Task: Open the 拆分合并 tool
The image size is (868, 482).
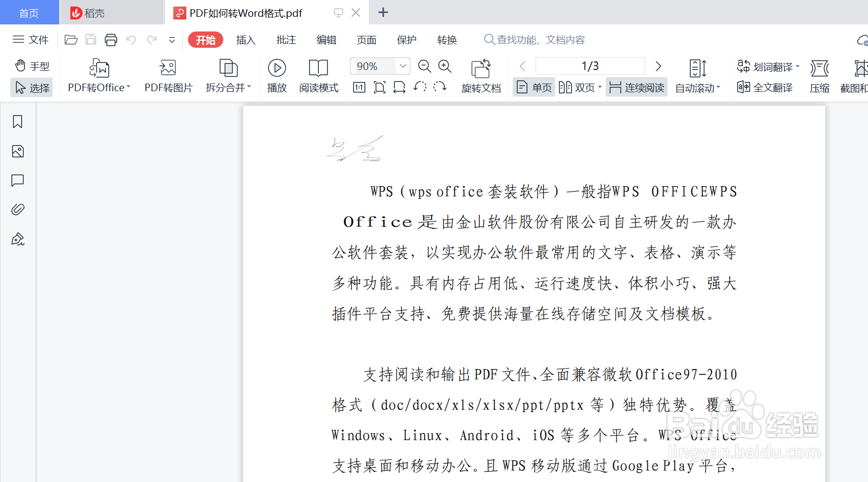Action: (228, 75)
